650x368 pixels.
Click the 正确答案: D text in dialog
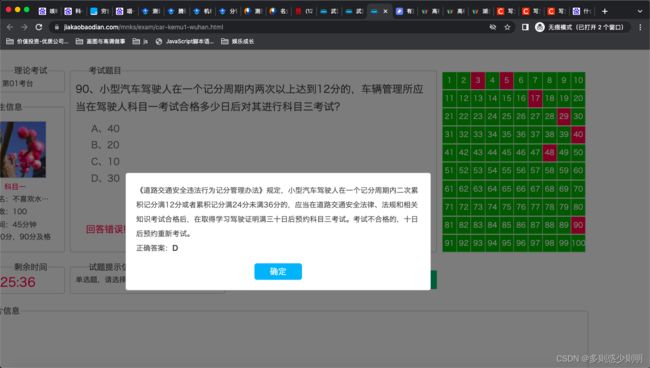[157, 248]
